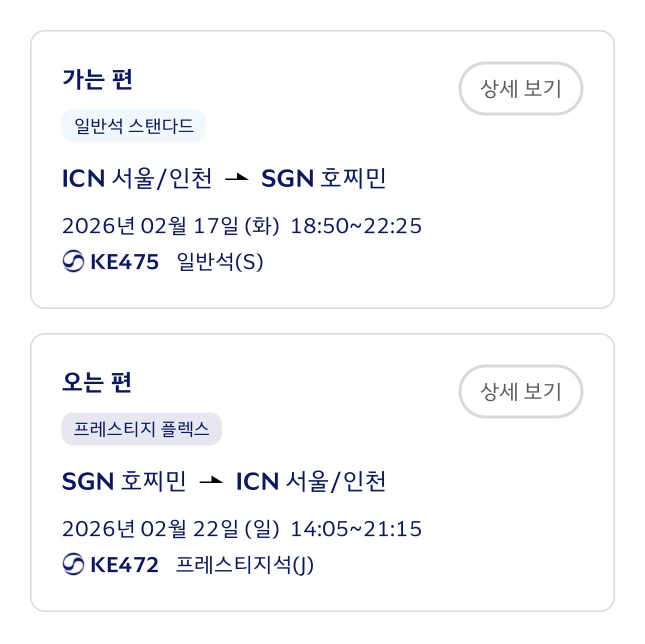Screen dimensions: 645x644
Task: Click the return time 14:05~21:15
Action: click(356, 529)
